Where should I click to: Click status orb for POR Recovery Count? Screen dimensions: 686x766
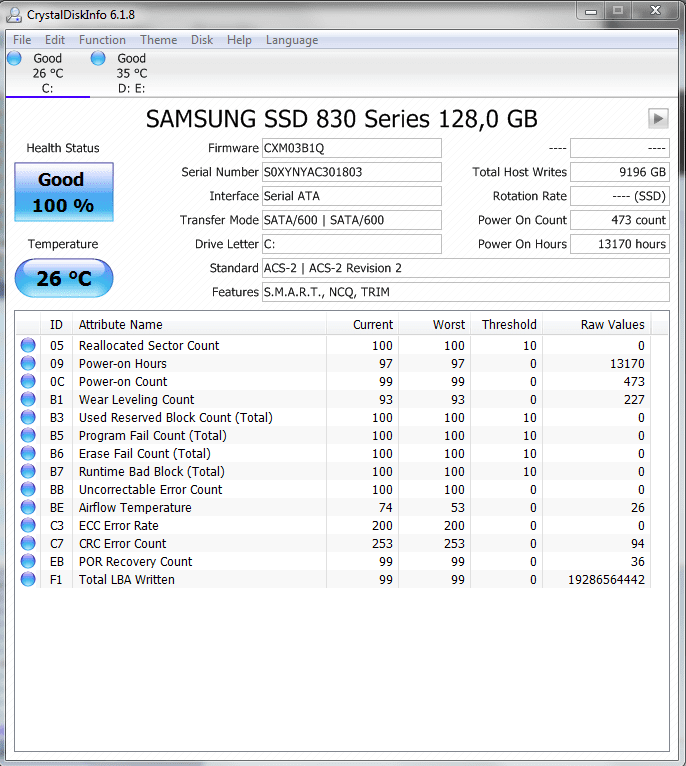(28, 561)
